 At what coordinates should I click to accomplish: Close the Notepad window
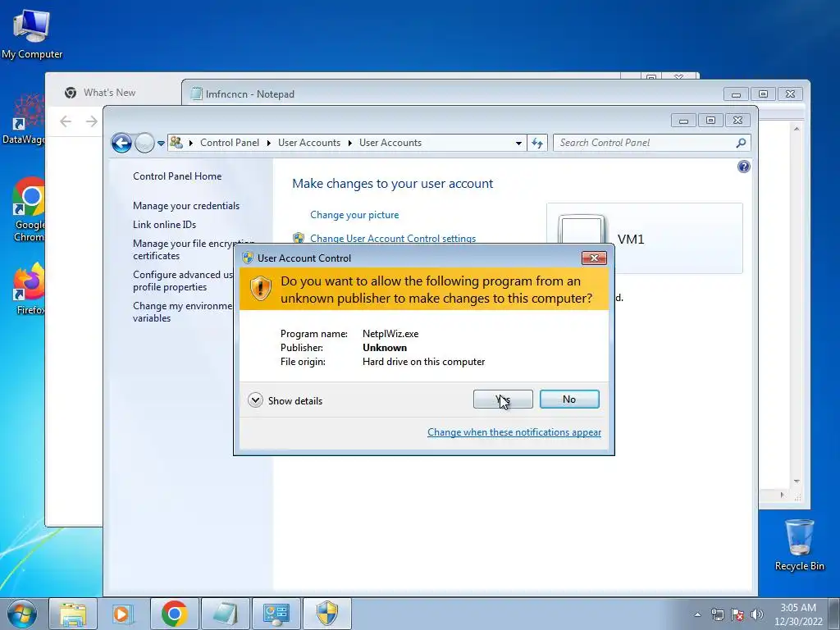coord(790,94)
